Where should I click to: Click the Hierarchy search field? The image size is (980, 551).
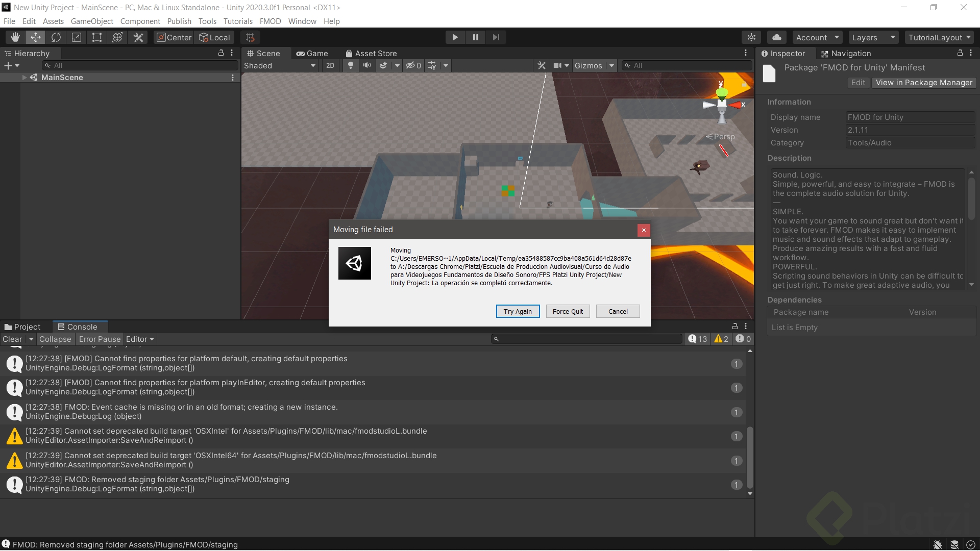tap(140, 65)
